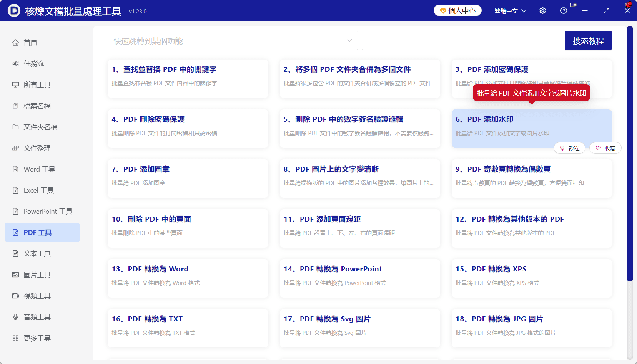Image resolution: width=637 pixels, height=364 pixels.
Task: Click the text file icon beside 文本工具
Action: (x=15, y=253)
